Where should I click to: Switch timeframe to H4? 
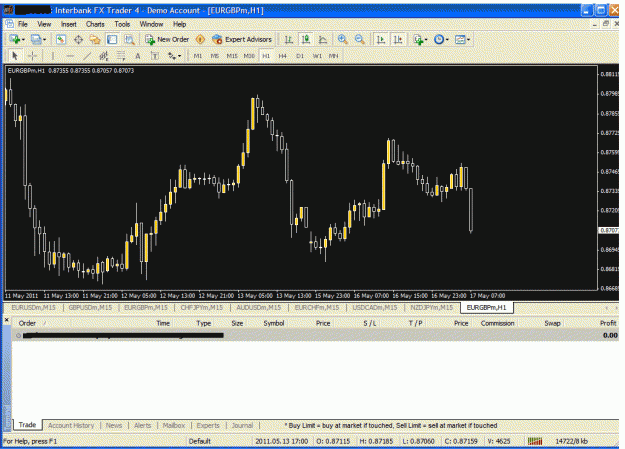(x=283, y=56)
